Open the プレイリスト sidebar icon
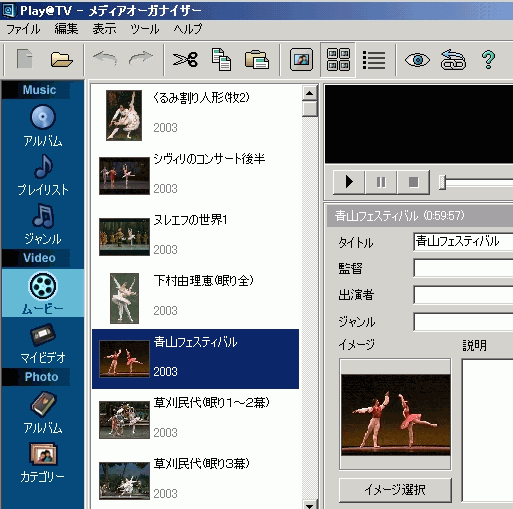Screen dimensions: 513x509 pos(43,166)
